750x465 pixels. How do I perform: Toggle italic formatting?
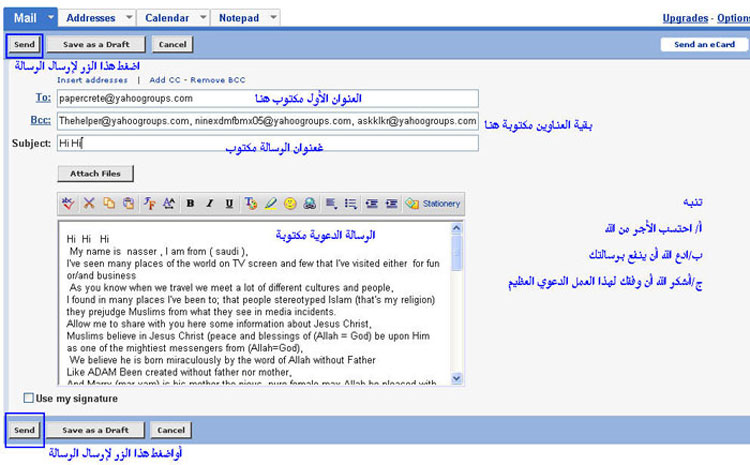click(210, 204)
